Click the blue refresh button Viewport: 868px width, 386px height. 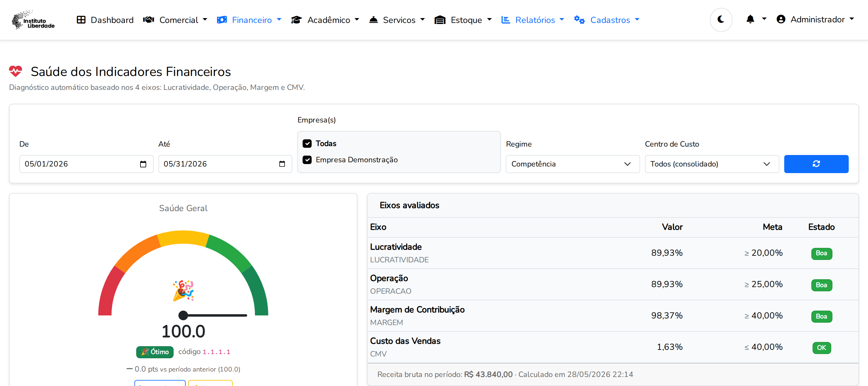(816, 164)
